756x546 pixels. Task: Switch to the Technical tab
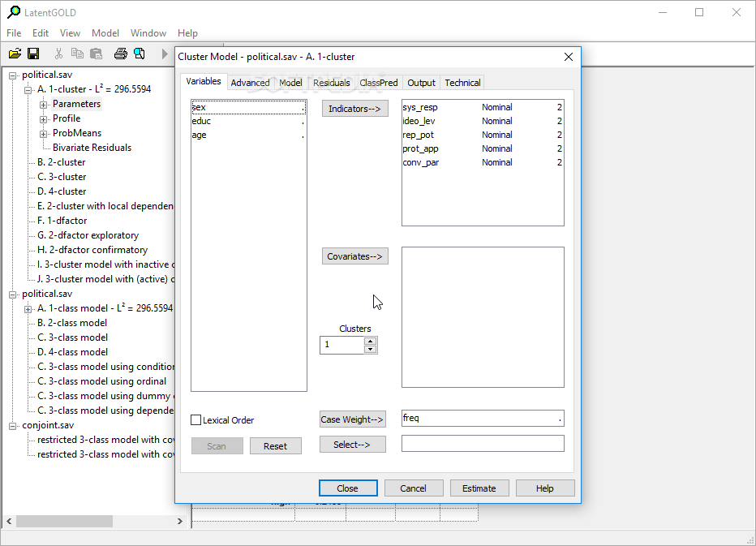(x=462, y=83)
